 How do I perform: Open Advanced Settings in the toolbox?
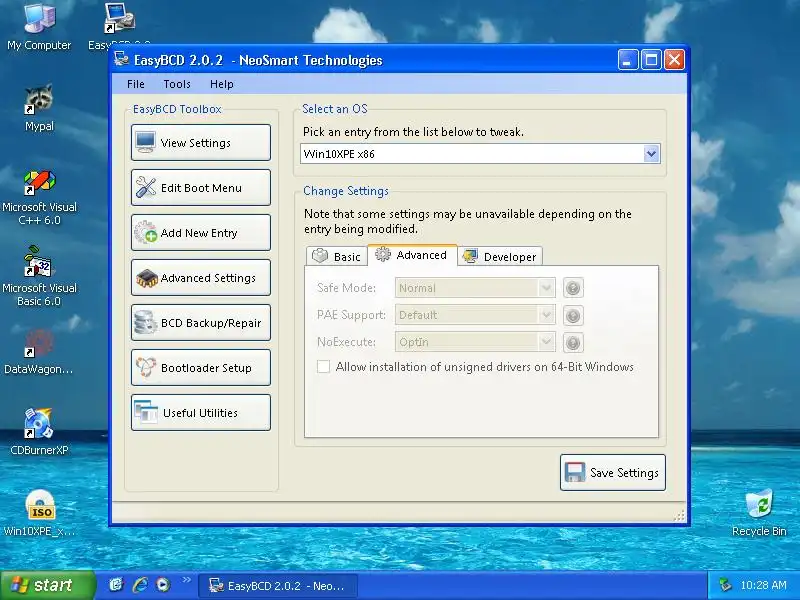201,278
